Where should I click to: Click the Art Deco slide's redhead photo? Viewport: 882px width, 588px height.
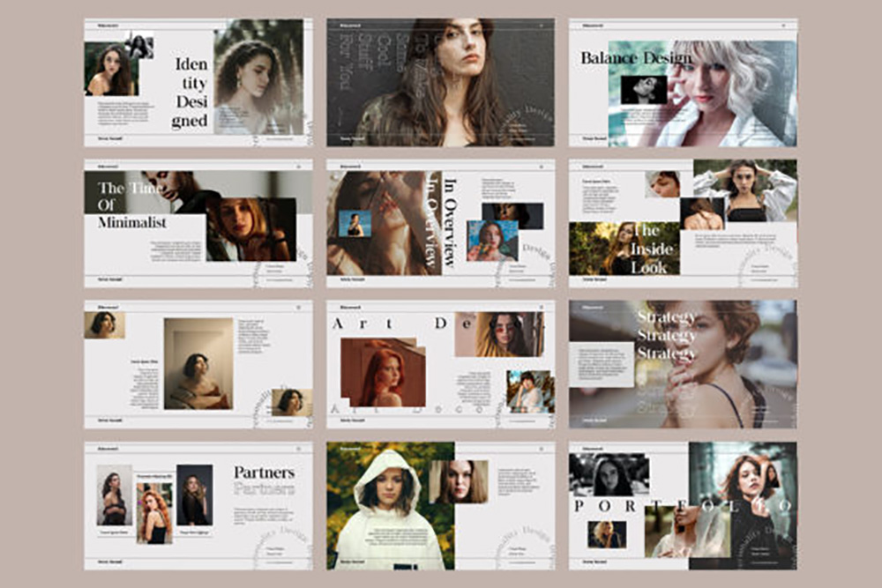[383, 372]
